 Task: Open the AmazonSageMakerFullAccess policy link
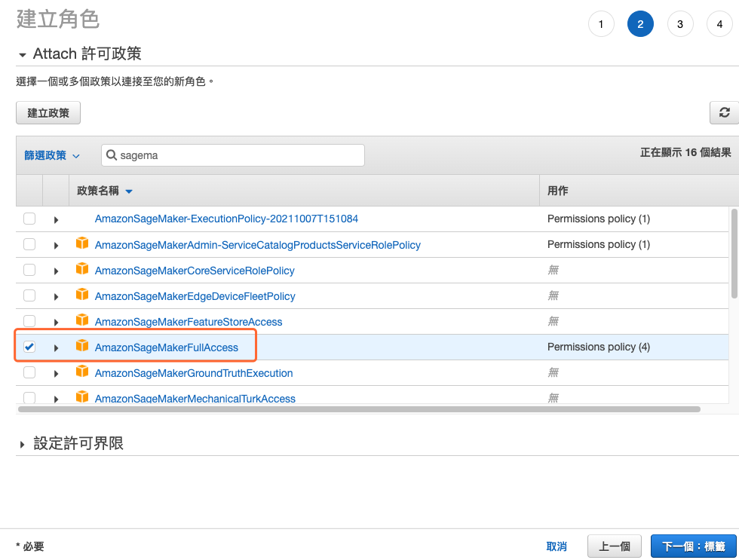(167, 347)
